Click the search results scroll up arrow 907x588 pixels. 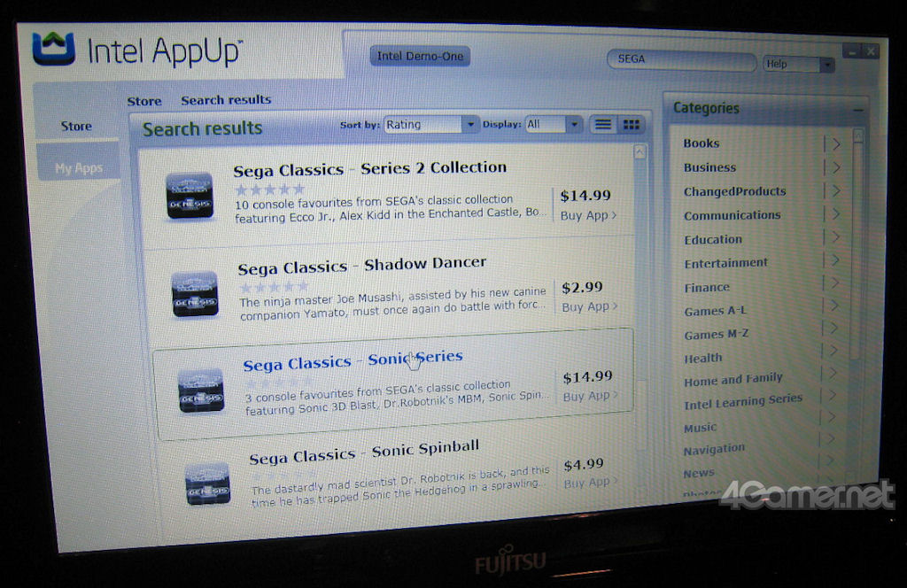pyautogui.click(x=640, y=152)
